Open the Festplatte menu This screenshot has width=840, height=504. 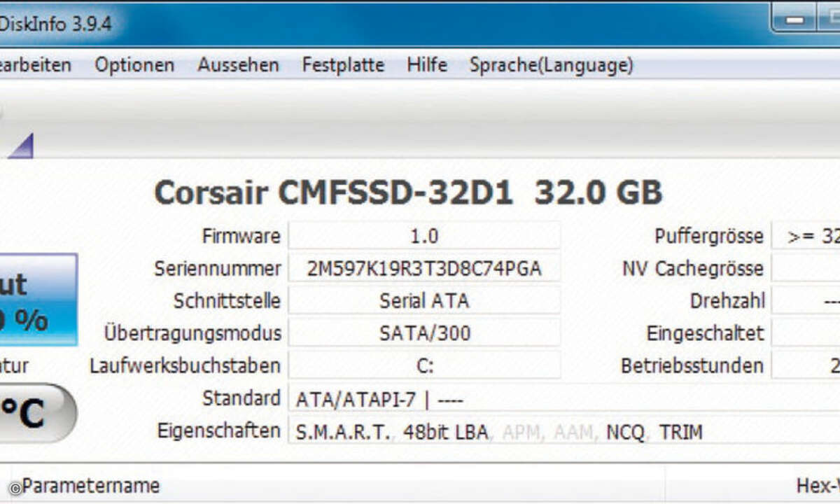pyautogui.click(x=342, y=64)
